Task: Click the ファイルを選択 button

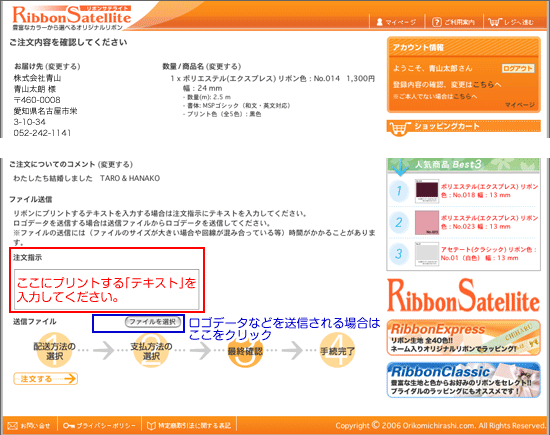Action: tap(153, 322)
